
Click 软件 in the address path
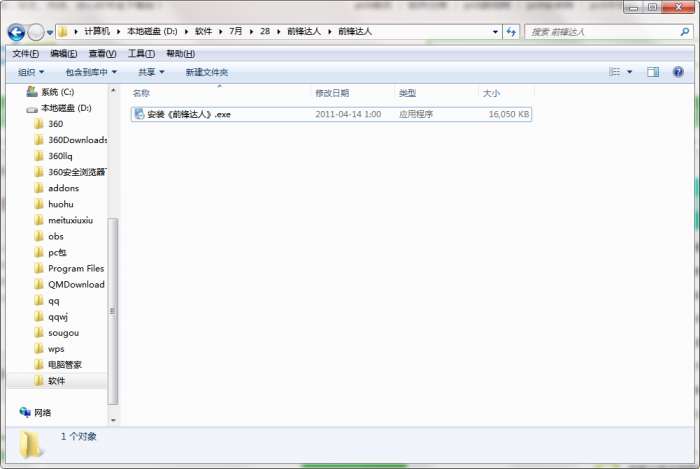point(203,31)
